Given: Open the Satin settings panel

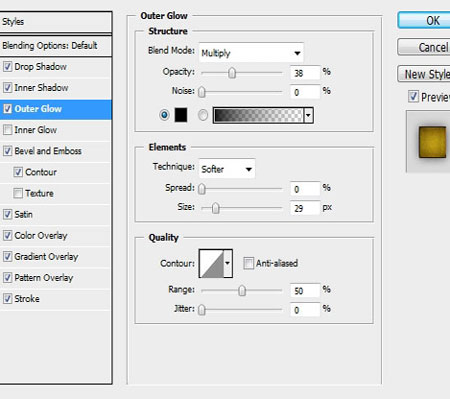Looking at the screenshot, I should (23, 214).
